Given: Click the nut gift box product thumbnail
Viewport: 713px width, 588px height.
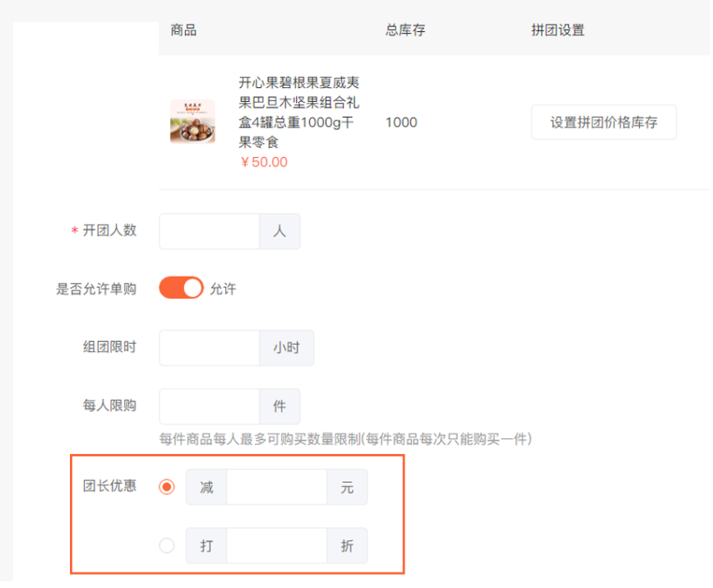Looking at the screenshot, I should coord(192,122).
